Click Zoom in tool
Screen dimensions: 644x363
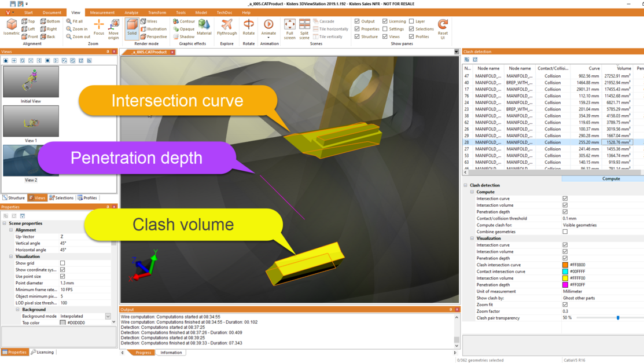point(77,29)
